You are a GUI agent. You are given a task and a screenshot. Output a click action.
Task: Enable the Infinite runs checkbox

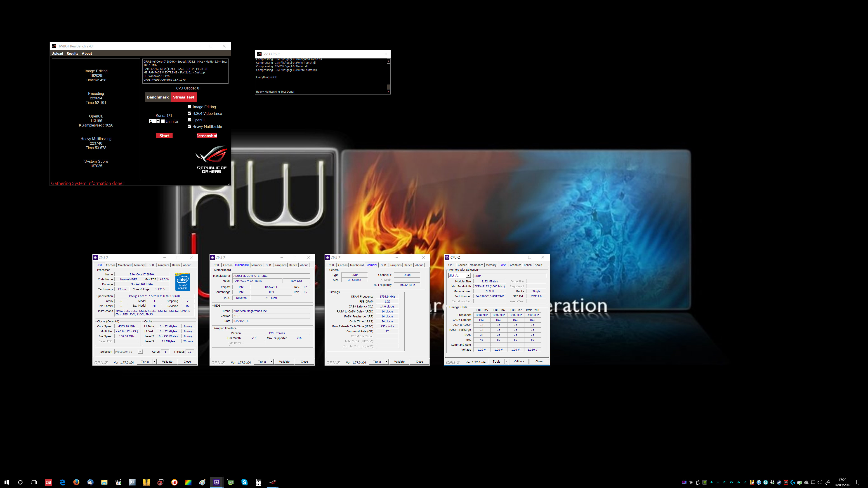(x=163, y=121)
